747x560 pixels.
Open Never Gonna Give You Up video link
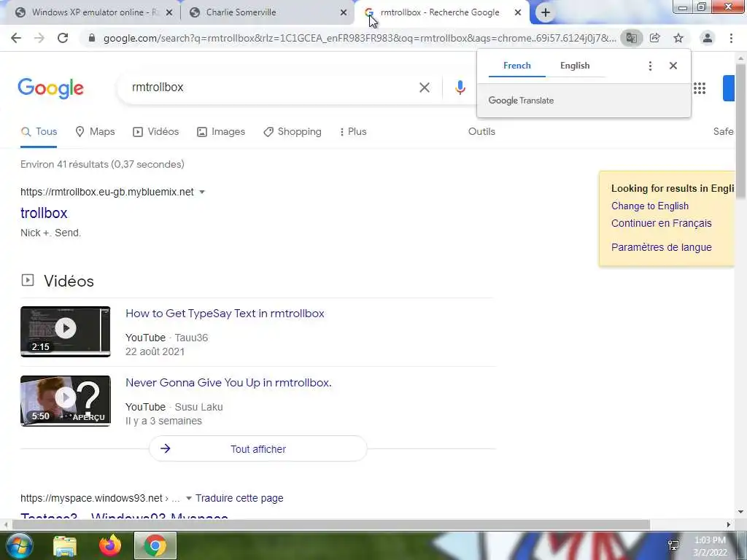coord(228,383)
